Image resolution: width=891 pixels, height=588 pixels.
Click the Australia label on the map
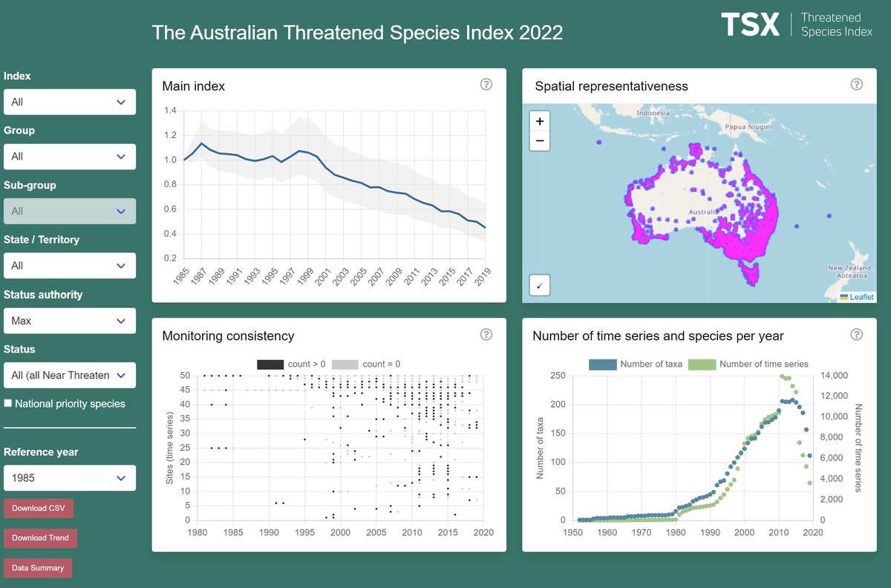(x=702, y=212)
